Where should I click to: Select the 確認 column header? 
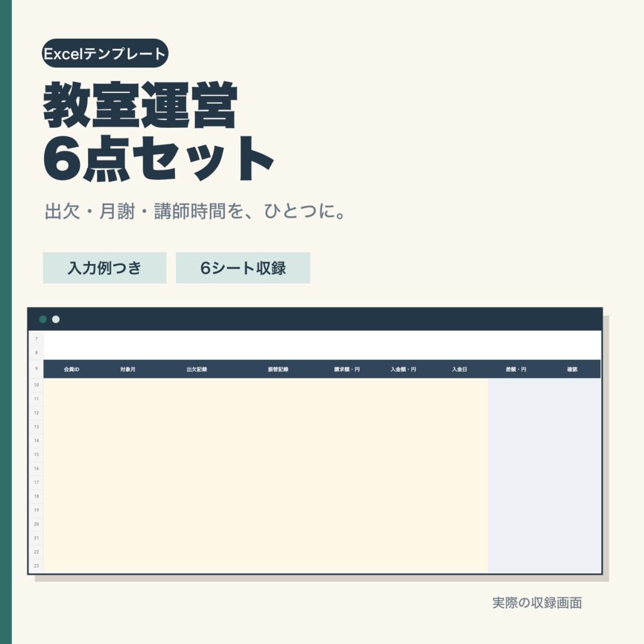click(572, 369)
